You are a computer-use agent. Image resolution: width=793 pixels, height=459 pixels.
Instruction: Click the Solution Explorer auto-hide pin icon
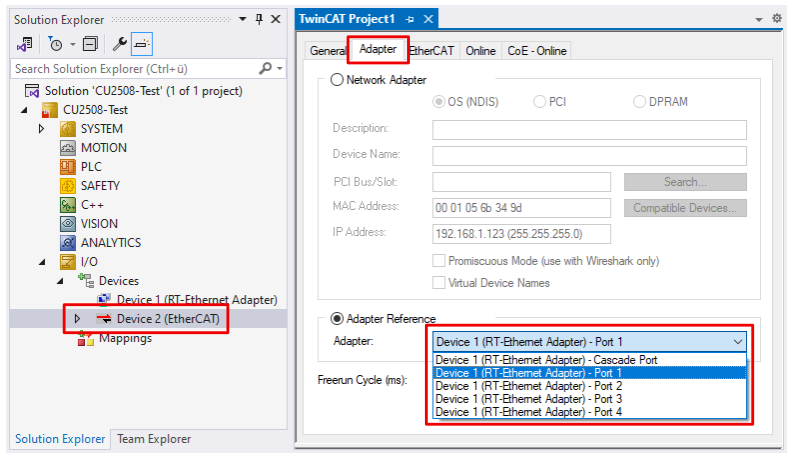(259, 19)
